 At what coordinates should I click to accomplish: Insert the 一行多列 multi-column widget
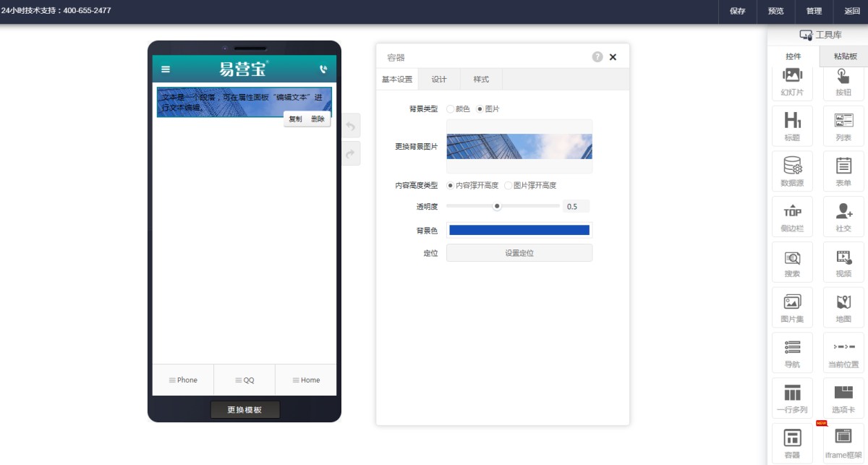tap(792, 398)
